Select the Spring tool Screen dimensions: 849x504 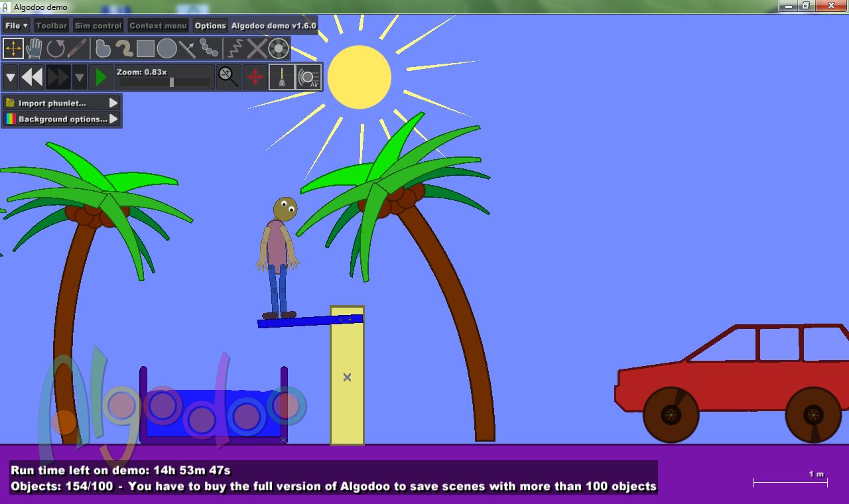tap(233, 48)
